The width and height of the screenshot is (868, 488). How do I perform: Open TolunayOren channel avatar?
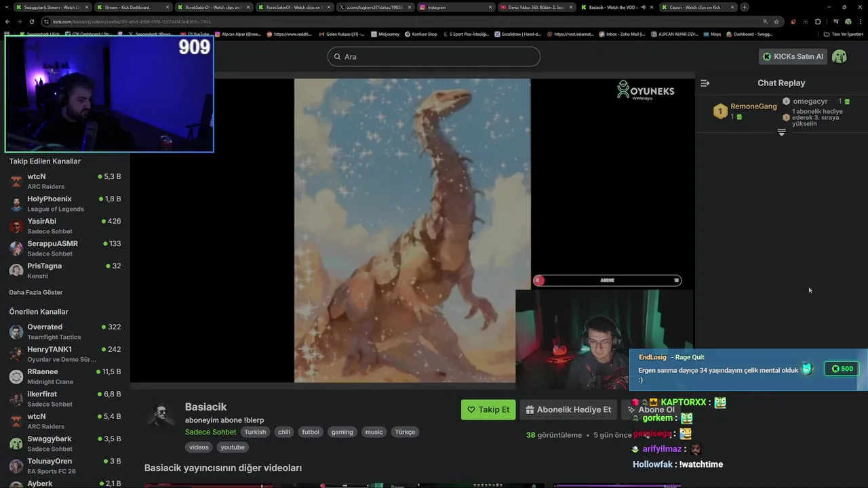tap(16, 466)
